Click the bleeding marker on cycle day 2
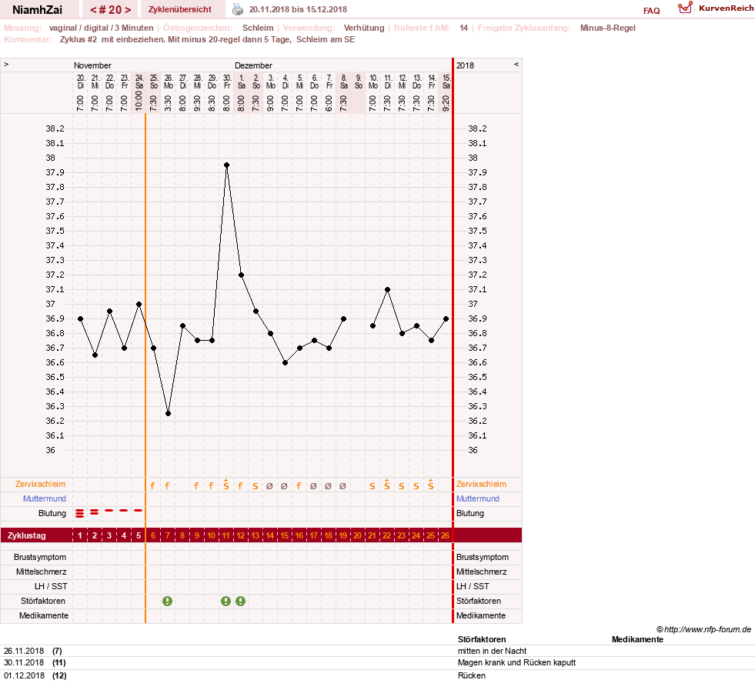This screenshot has height=700, width=755. (95, 512)
